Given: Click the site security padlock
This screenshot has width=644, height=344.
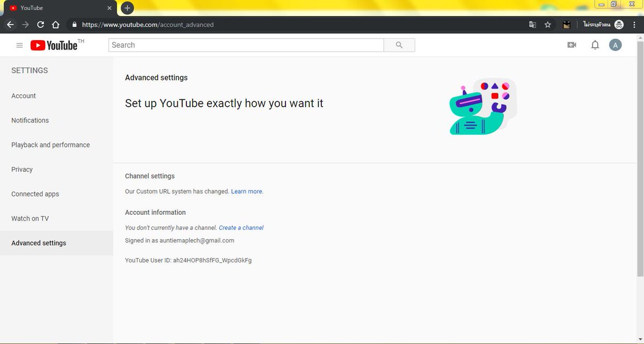Looking at the screenshot, I should 74,25.
